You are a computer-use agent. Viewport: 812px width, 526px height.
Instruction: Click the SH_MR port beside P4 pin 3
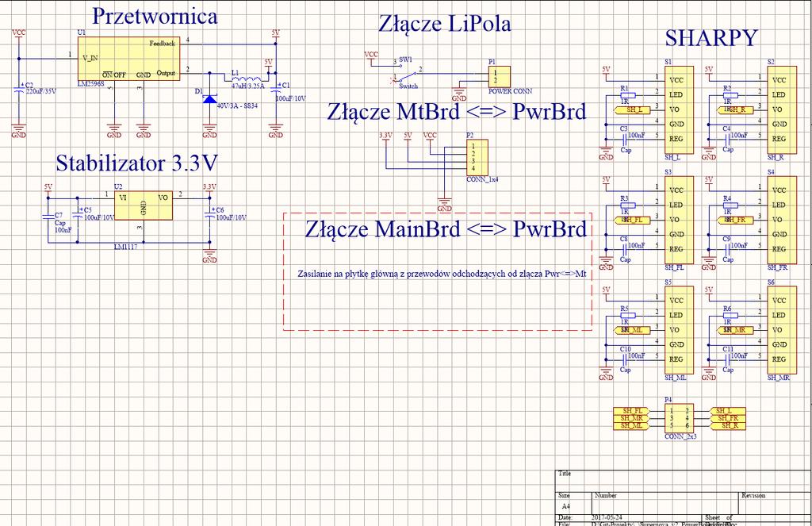point(631,418)
